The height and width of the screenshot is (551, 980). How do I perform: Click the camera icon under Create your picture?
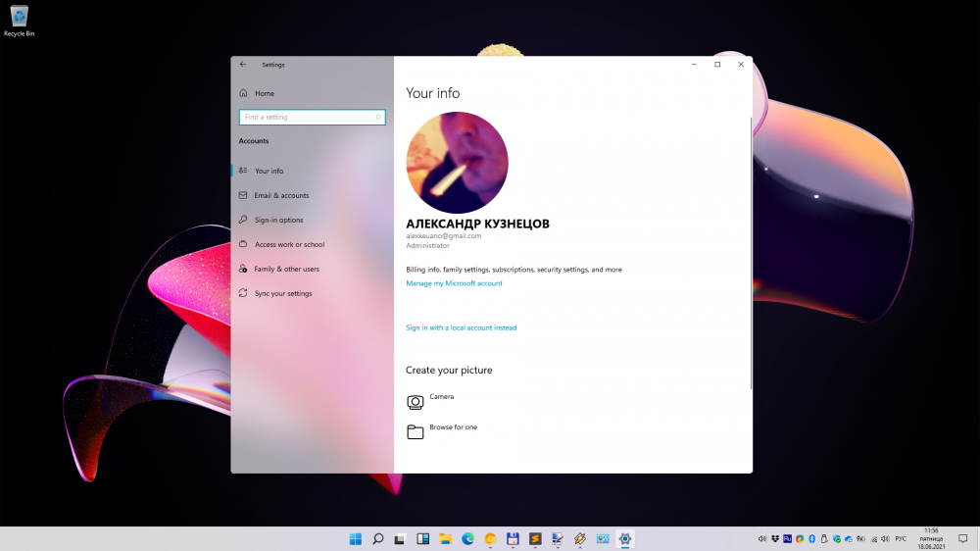[415, 402]
